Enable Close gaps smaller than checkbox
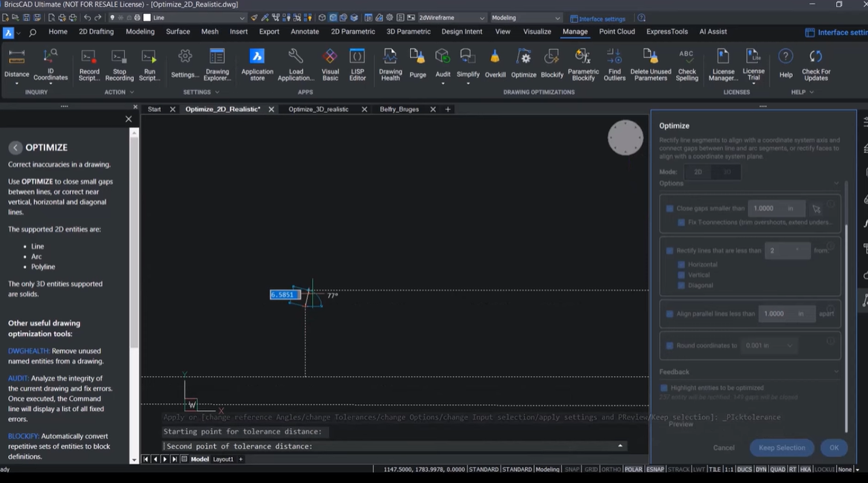Screen dimensions: 868x483 click(x=669, y=209)
